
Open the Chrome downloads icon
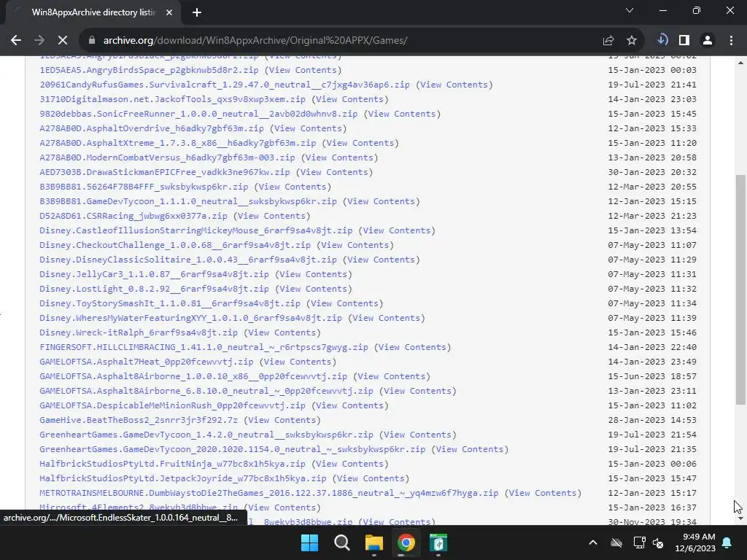pos(662,41)
